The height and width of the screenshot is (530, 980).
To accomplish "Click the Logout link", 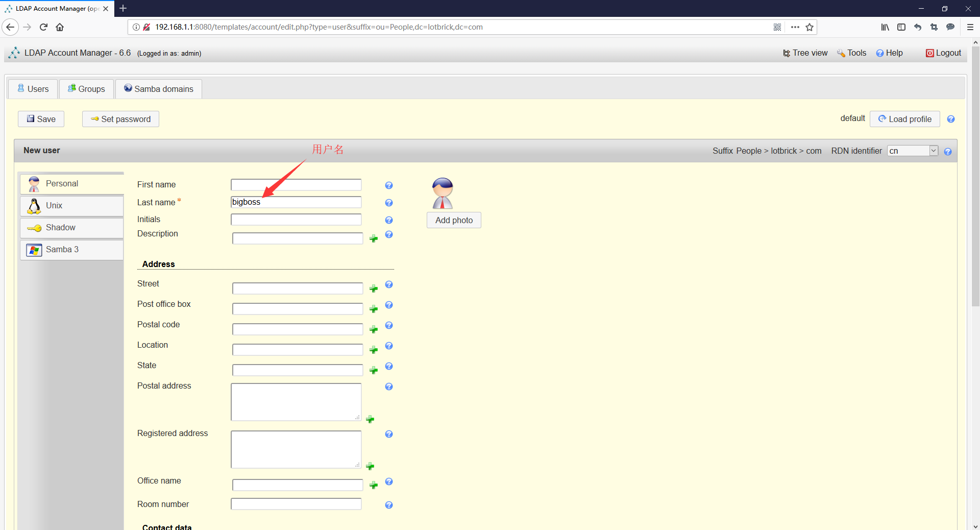I will [944, 53].
